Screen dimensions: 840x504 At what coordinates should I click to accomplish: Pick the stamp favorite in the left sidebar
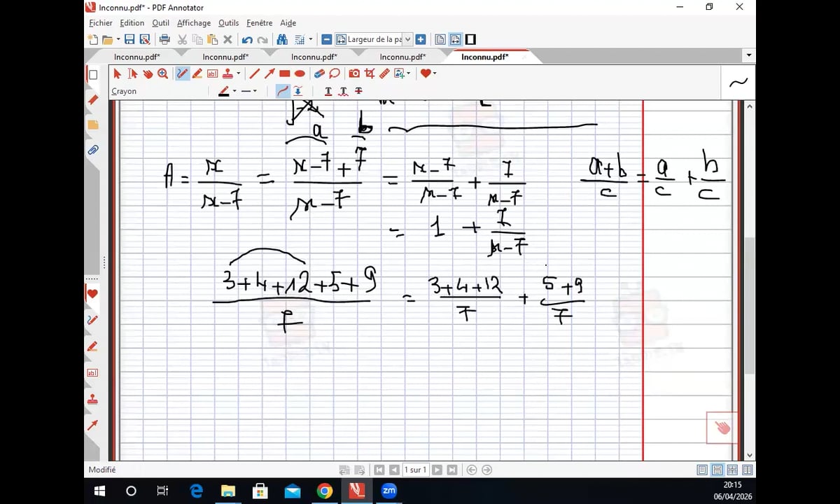point(92,399)
